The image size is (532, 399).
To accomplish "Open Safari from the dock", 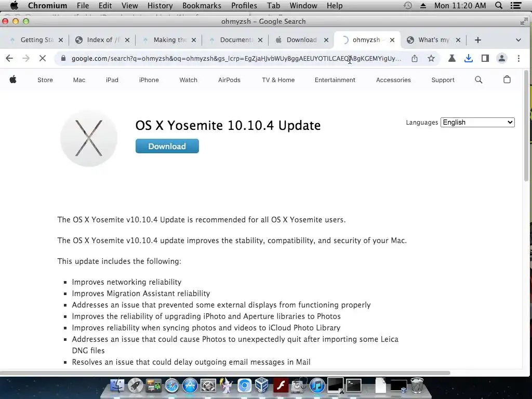I will click(x=171, y=386).
